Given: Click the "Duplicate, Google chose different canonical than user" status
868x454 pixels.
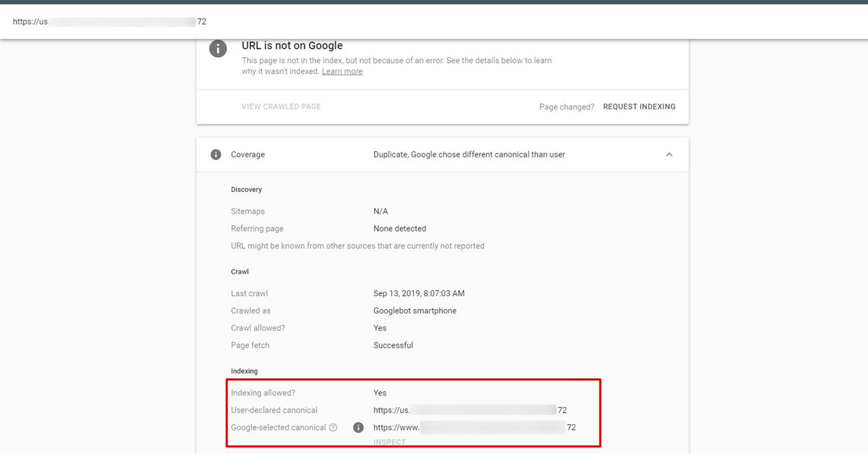Looking at the screenshot, I should [x=468, y=154].
